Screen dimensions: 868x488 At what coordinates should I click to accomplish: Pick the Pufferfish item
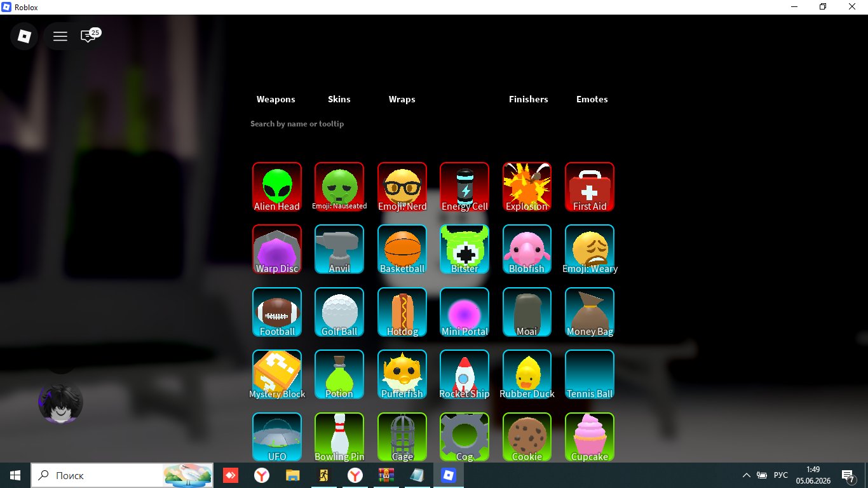(x=402, y=374)
